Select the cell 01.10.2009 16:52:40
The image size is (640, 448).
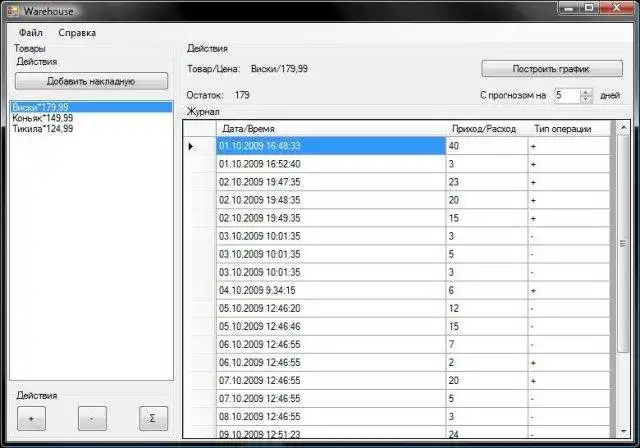point(331,164)
